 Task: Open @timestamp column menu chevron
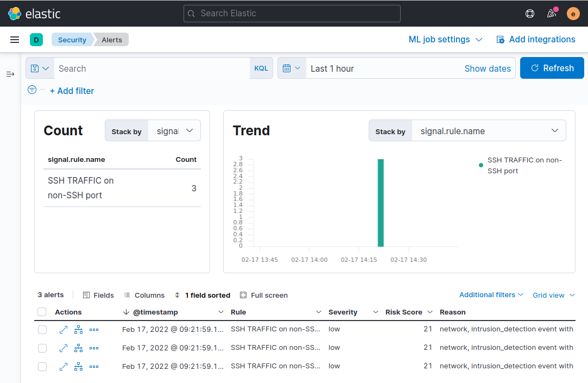[x=221, y=312]
